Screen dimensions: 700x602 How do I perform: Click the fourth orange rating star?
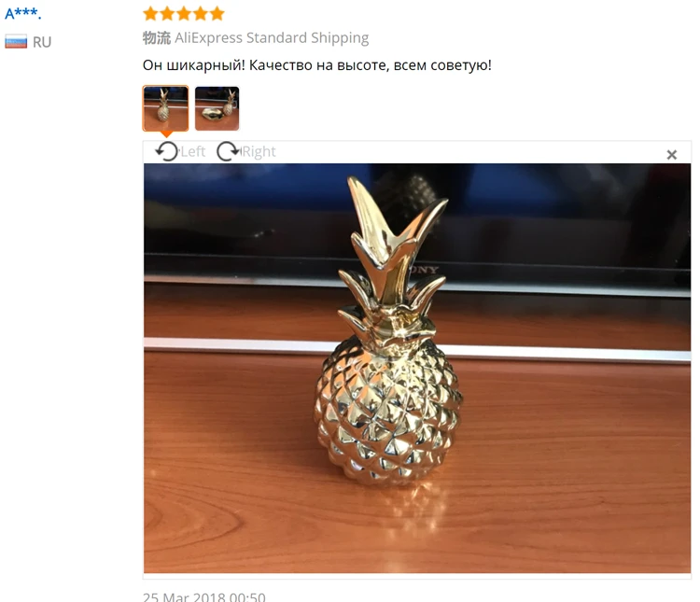(x=201, y=13)
